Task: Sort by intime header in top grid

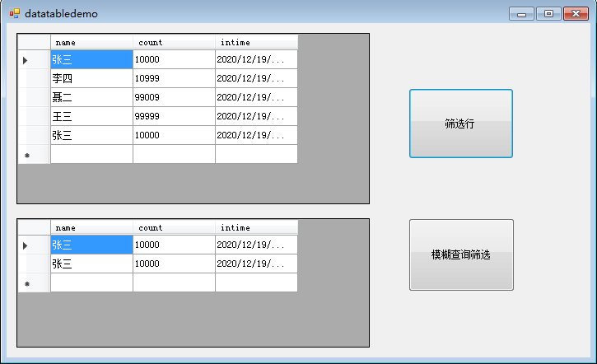Action: pos(256,42)
